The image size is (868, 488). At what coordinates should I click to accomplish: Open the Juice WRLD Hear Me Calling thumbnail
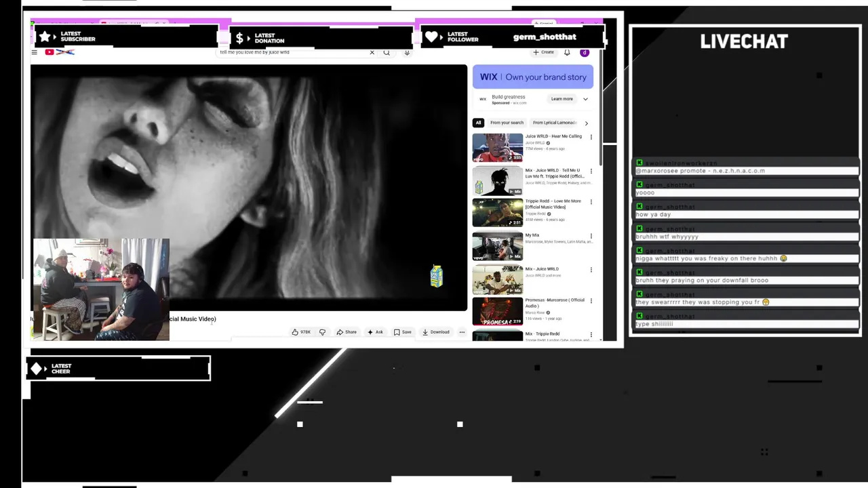(498, 147)
